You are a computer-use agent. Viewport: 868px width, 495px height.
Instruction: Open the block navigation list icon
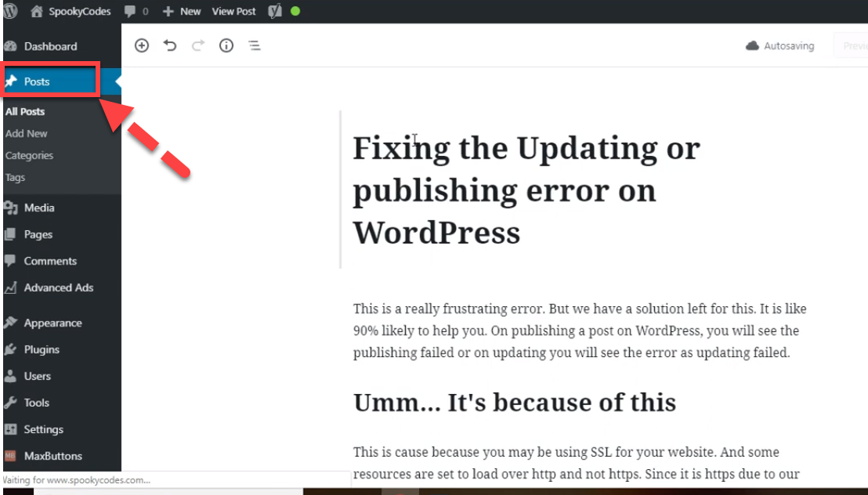[255, 45]
